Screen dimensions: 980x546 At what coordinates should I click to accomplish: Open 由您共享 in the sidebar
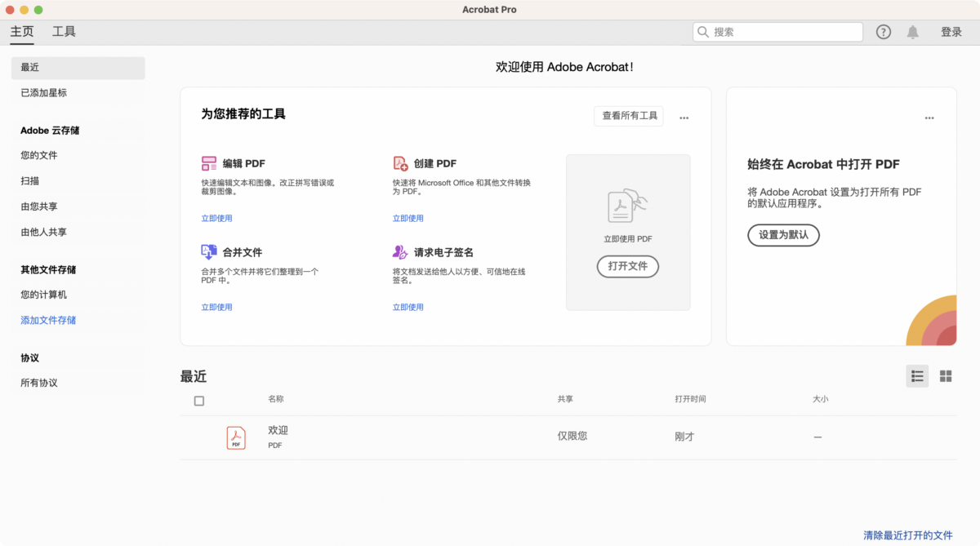point(38,206)
